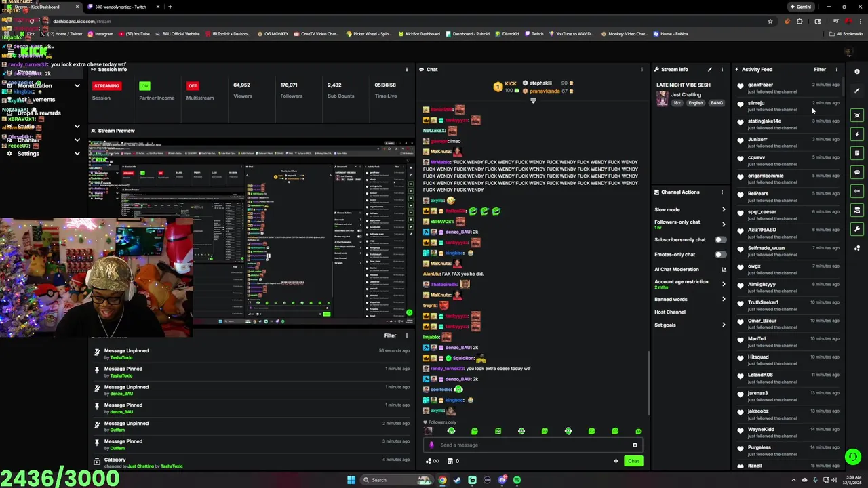Open the info icon in the right rail

point(857,71)
